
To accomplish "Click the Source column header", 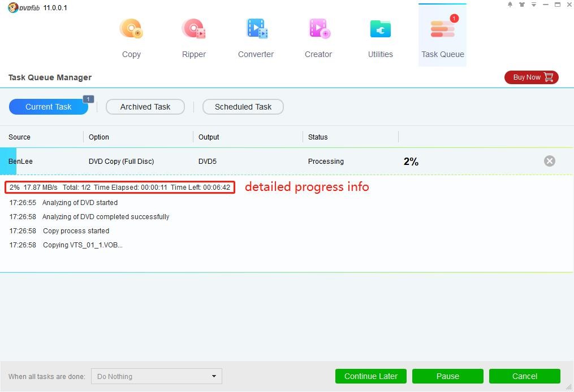I will pos(20,137).
